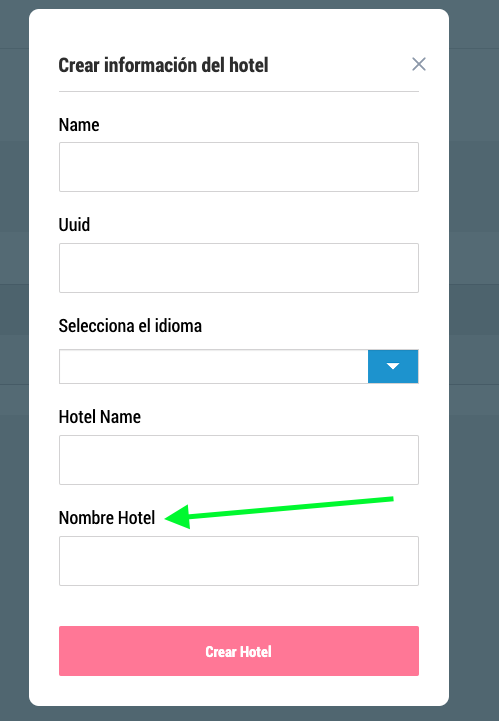Screen dimensions: 499x721
Task: Click the green arrow annotation head
Action: pyautogui.click(x=177, y=517)
